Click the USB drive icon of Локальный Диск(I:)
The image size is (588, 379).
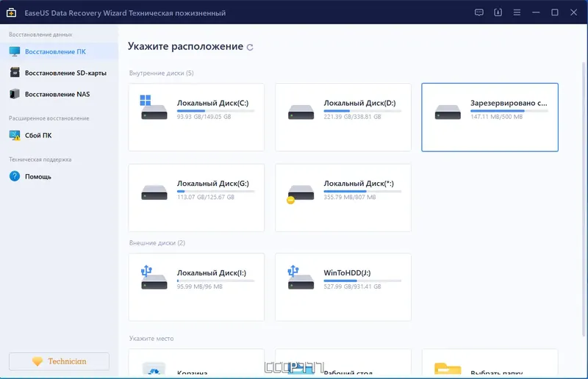point(154,278)
